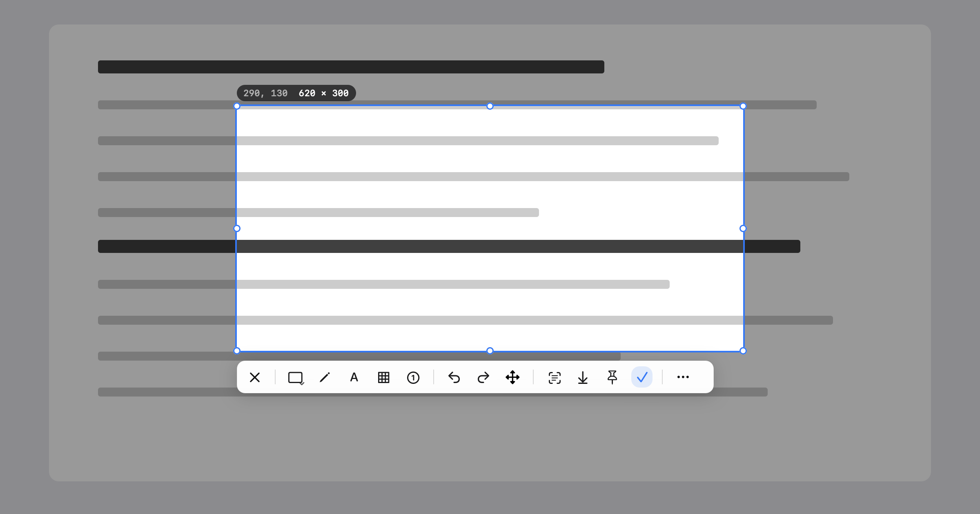Grab the top-left selection handle
980x514 pixels.
[x=237, y=106]
